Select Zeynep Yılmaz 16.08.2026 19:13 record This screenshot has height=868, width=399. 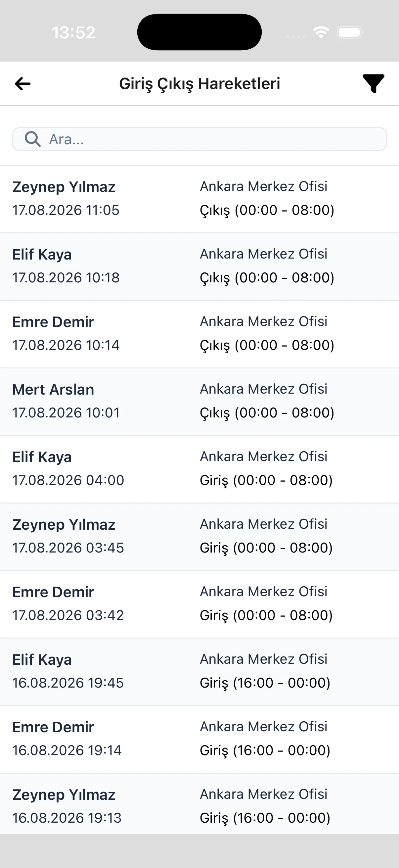pyautogui.click(x=199, y=804)
